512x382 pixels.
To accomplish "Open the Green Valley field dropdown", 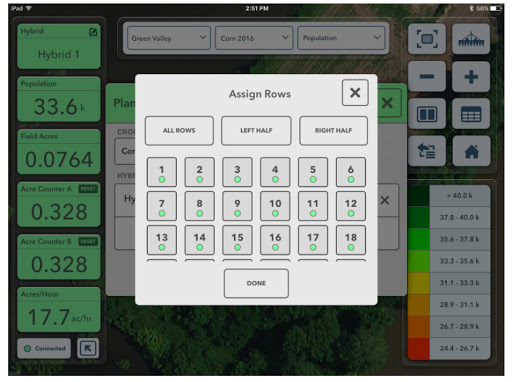I will tap(169, 38).
